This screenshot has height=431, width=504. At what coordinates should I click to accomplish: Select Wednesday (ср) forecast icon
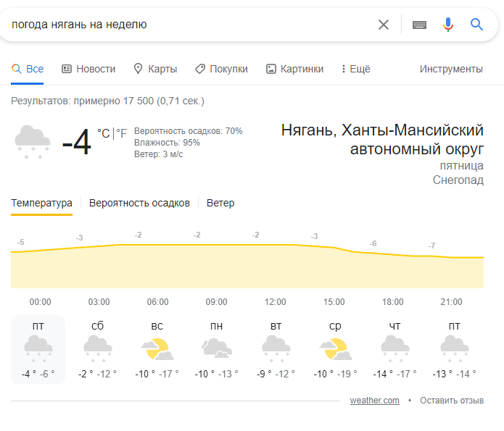click(335, 348)
